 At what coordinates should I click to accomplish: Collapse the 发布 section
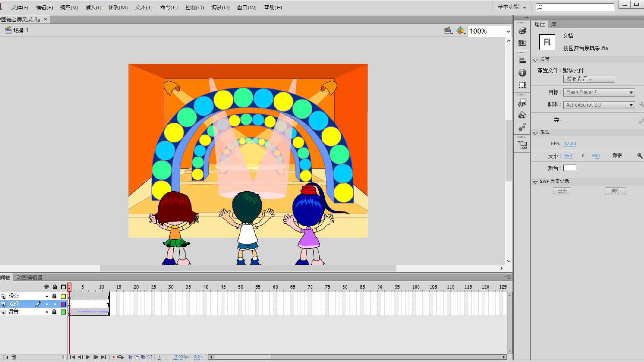(535, 60)
